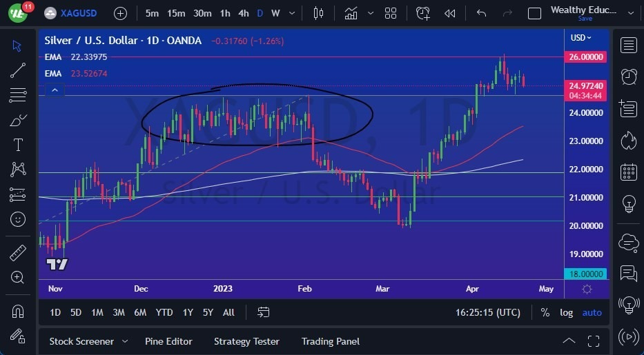Switch to the 30m timeframe
This screenshot has width=644, height=355.
[x=202, y=14]
